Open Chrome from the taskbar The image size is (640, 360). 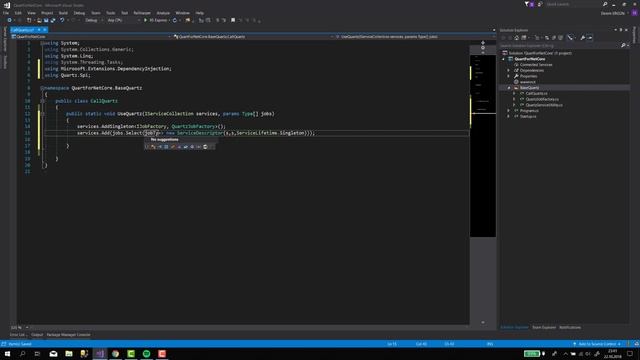[x=116, y=353]
